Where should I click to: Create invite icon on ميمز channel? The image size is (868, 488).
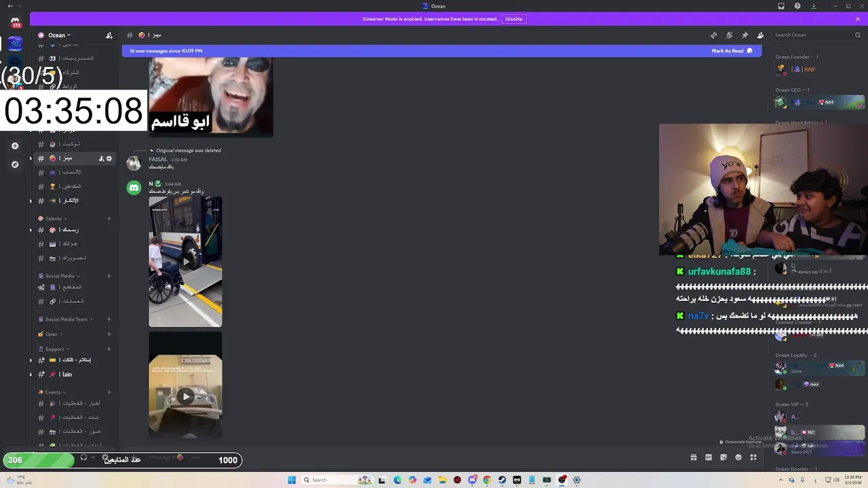click(101, 159)
